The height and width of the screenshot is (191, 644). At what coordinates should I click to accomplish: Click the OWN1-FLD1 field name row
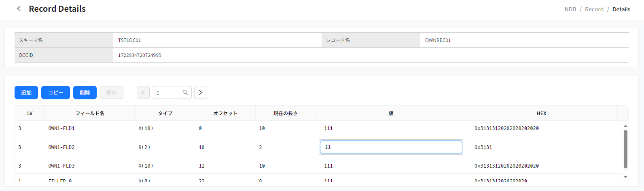[61, 128]
